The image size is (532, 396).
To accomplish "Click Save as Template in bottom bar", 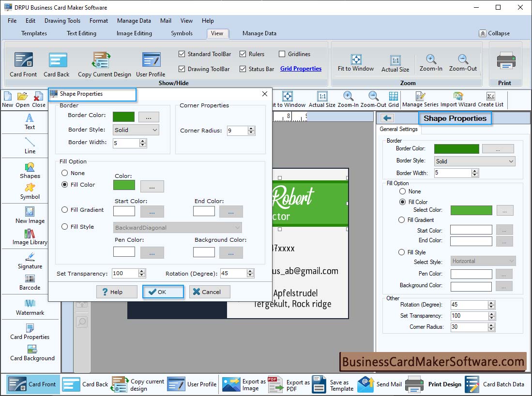I will click(x=333, y=385).
